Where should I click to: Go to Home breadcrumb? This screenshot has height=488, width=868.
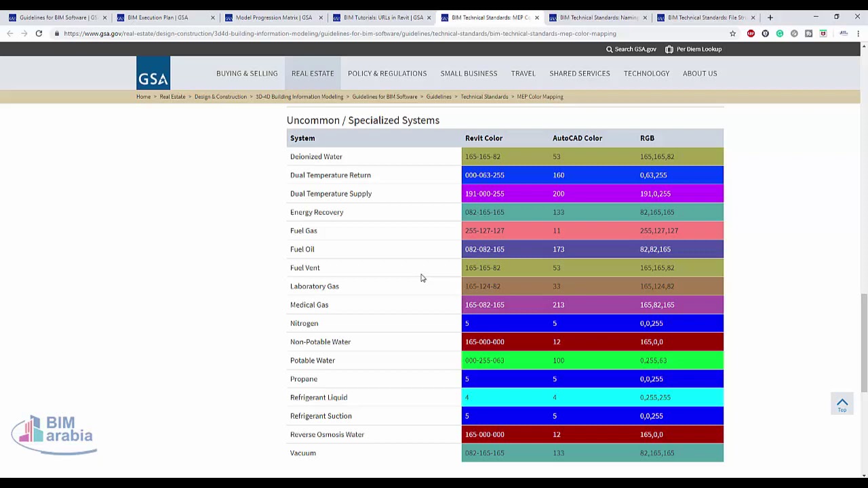click(143, 97)
